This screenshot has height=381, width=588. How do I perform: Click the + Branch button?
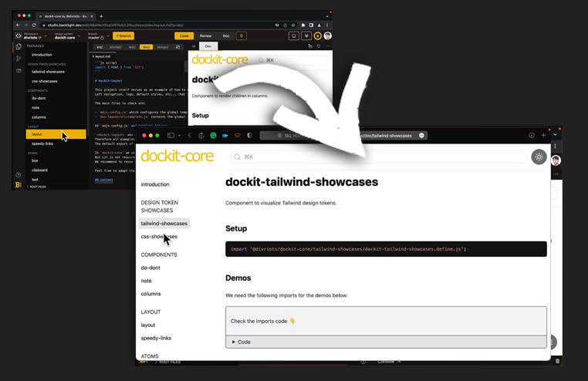123,35
